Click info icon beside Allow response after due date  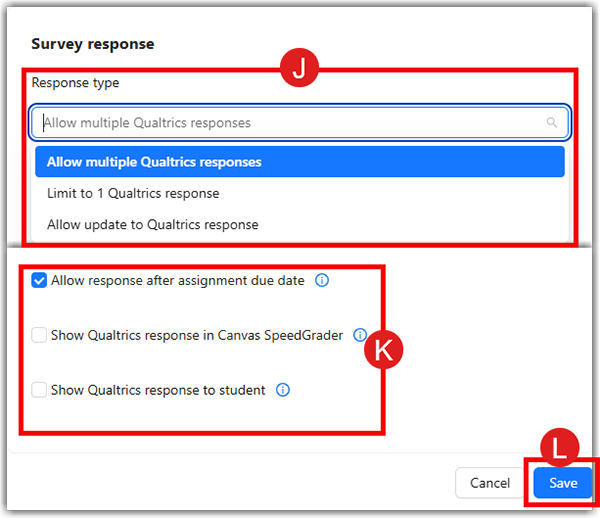(322, 281)
